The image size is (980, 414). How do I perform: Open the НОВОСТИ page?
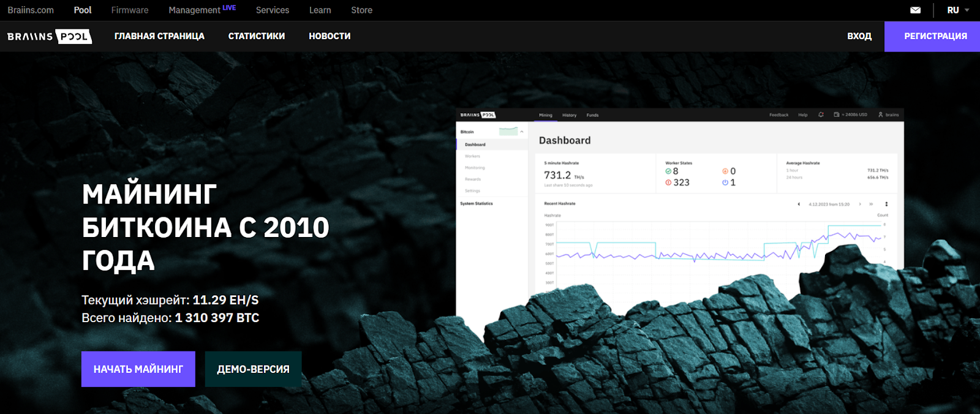coord(330,36)
